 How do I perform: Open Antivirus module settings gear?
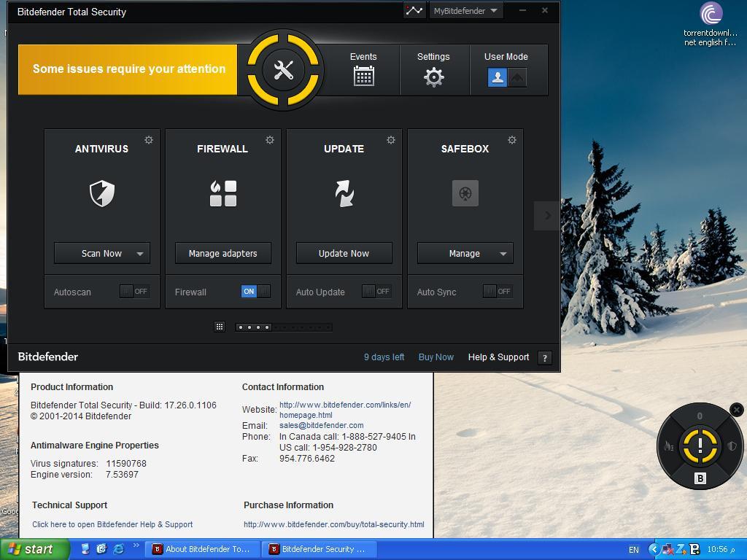[x=149, y=139]
